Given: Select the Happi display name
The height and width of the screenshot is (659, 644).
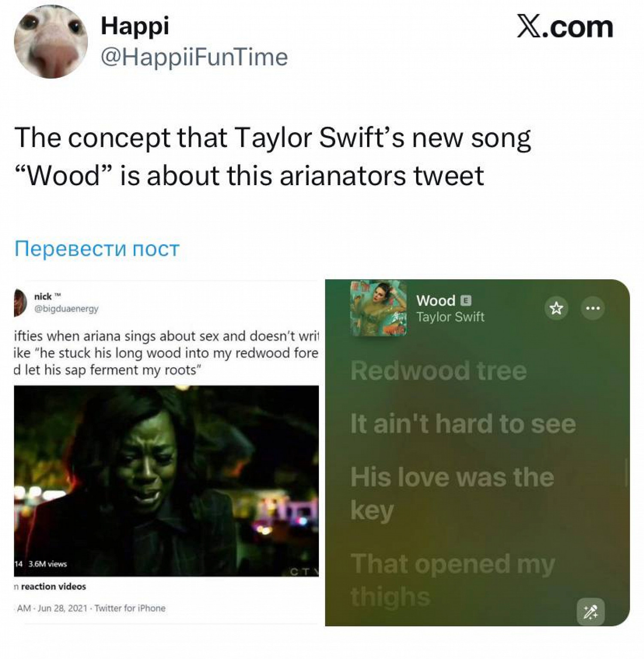Looking at the screenshot, I should tap(135, 27).
